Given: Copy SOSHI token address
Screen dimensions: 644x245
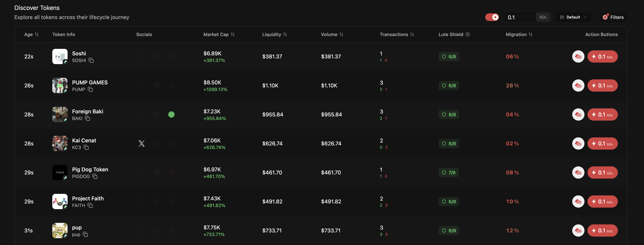Looking at the screenshot, I should pyautogui.click(x=91, y=60).
